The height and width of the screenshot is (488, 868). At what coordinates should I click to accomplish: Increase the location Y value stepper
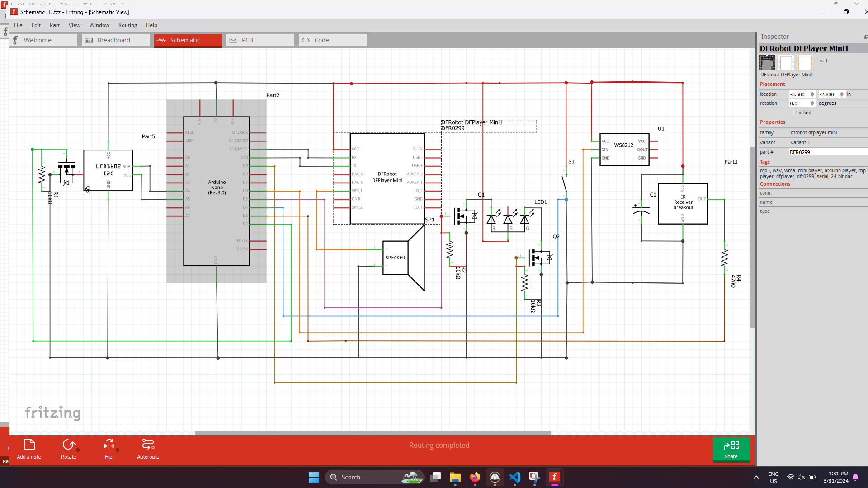coord(842,93)
